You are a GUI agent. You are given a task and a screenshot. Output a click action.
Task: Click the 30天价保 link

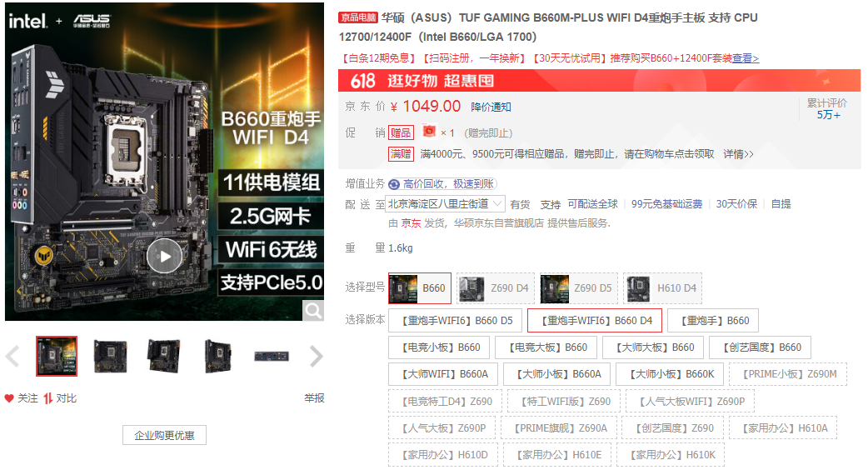pyautogui.click(x=736, y=203)
